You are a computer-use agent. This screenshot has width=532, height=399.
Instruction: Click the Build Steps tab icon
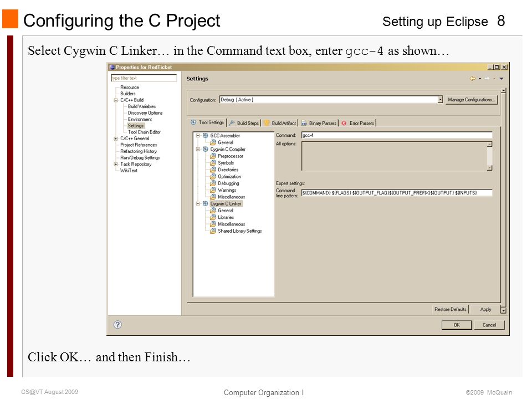tap(232, 123)
